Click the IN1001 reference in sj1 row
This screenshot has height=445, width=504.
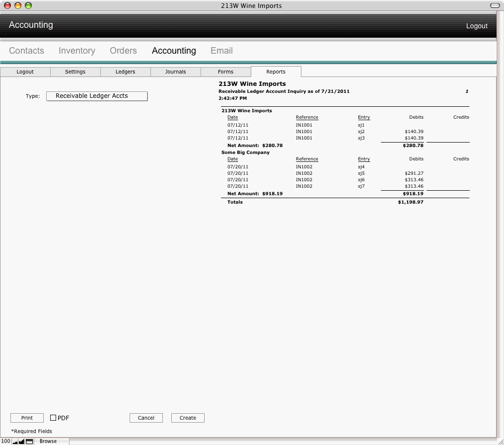pos(304,125)
